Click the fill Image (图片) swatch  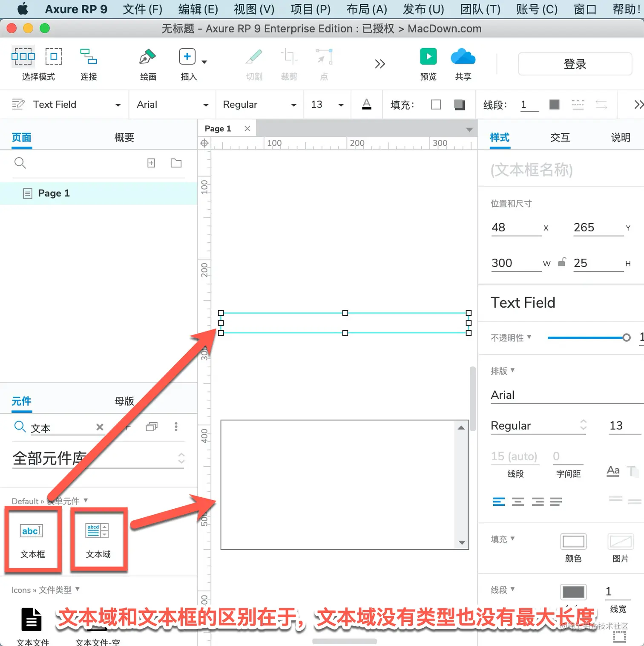pyautogui.click(x=621, y=542)
